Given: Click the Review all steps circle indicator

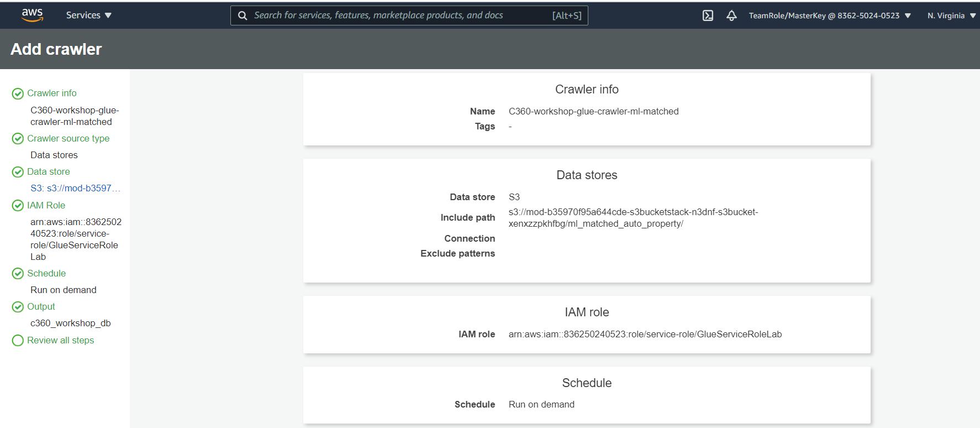Looking at the screenshot, I should [x=18, y=341].
